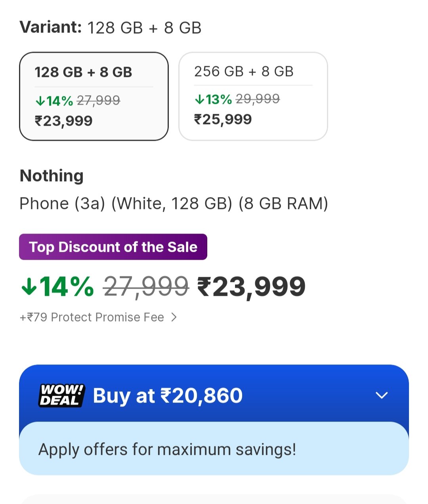Select the 128 GB + 8 GB variant card
The width and height of the screenshot is (428, 504).
(94, 96)
